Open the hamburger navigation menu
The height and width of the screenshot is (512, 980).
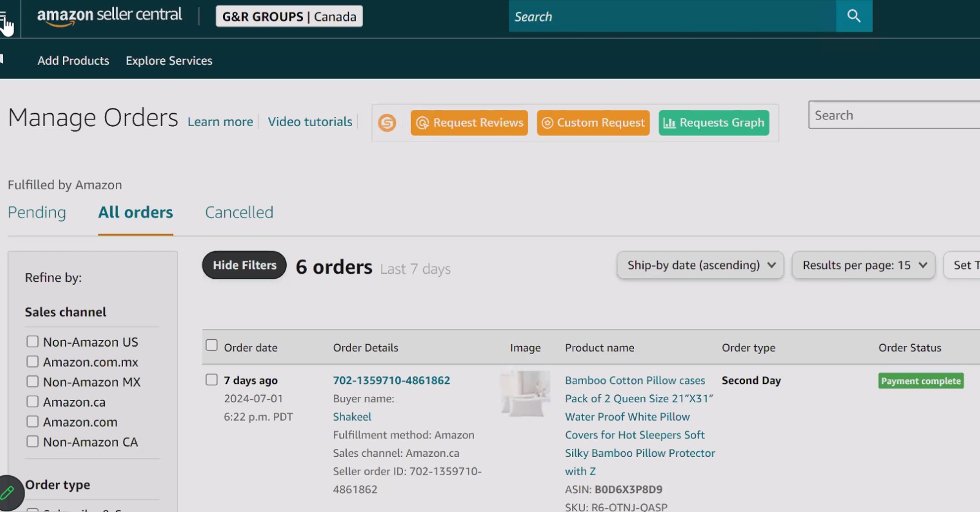(x=4, y=18)
